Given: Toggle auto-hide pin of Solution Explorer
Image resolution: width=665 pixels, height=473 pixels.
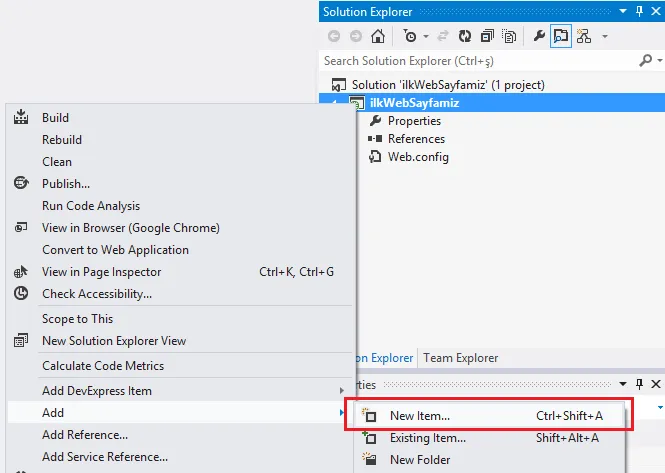Looking at the screenshot, I should coord(640,11).
